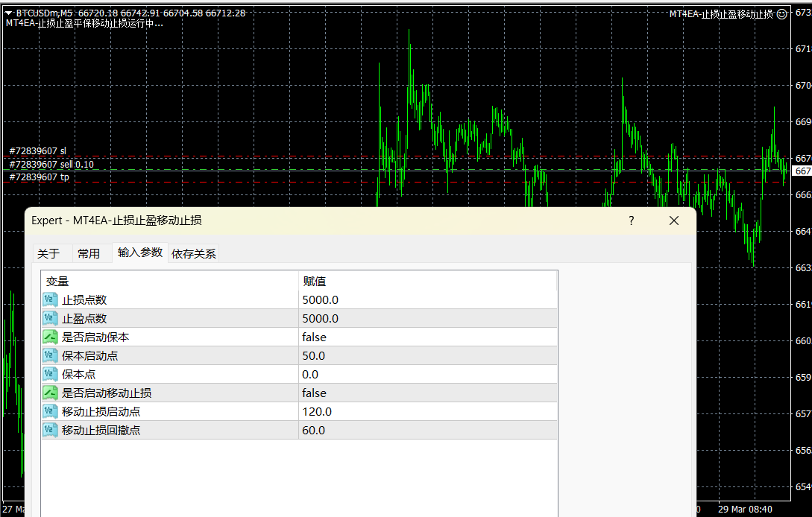
Task: Close the Expert settings dialog
Action: pyautogui.click(x=674, y=221)
